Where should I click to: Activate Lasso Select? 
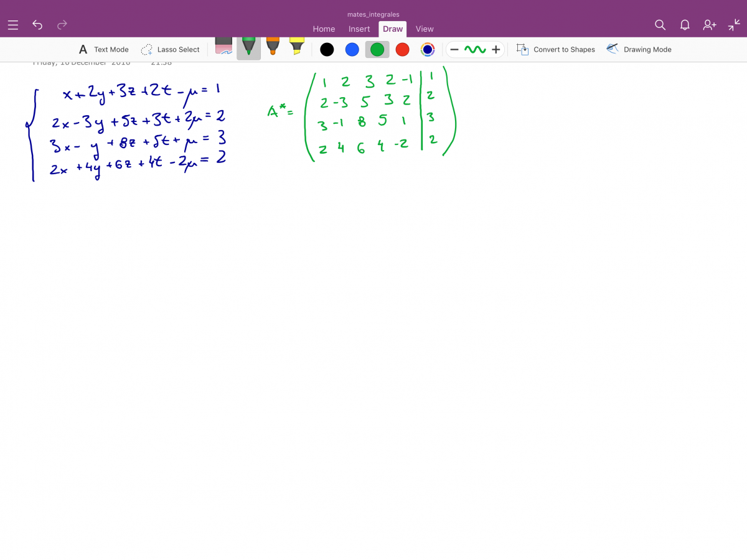click(x=170, y=50)
